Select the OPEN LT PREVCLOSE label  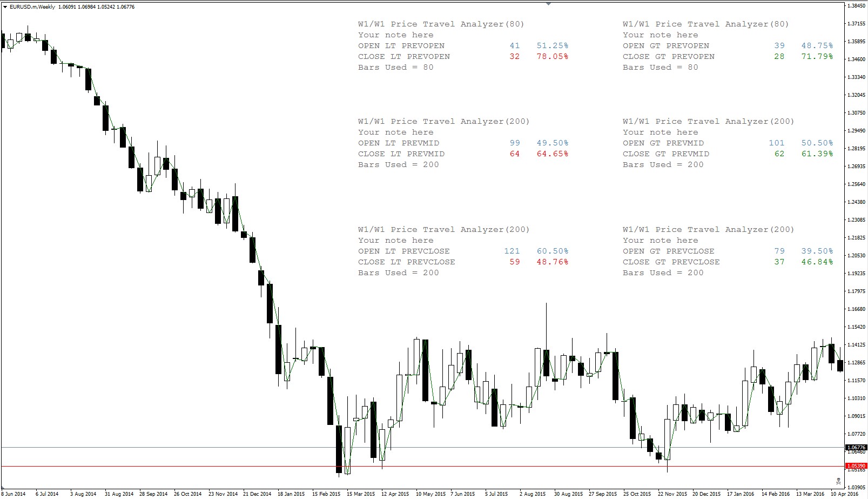pyautogui.click(x=404, y=251)
